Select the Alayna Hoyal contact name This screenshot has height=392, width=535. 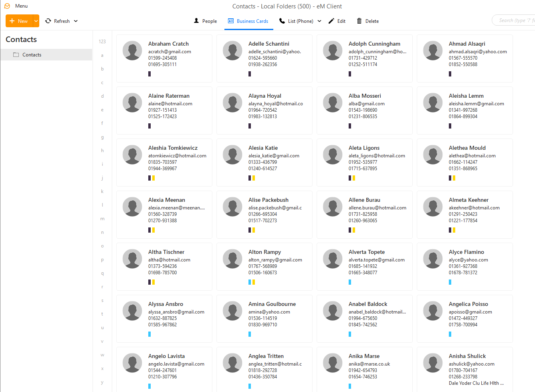265,96
